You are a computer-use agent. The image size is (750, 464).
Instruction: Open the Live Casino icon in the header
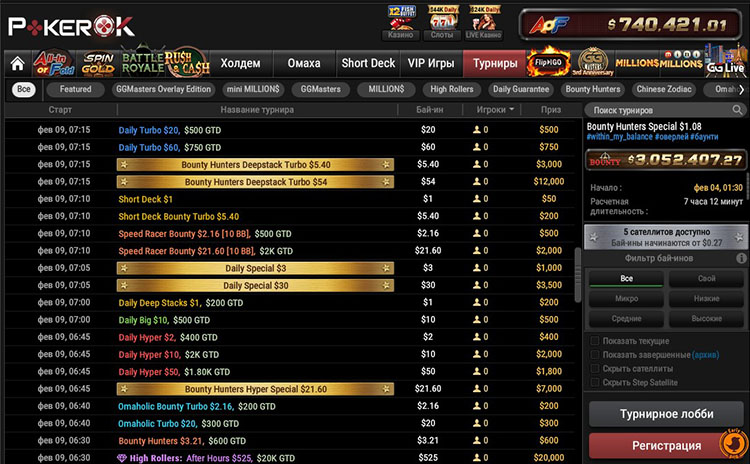[x=484, y=23]
